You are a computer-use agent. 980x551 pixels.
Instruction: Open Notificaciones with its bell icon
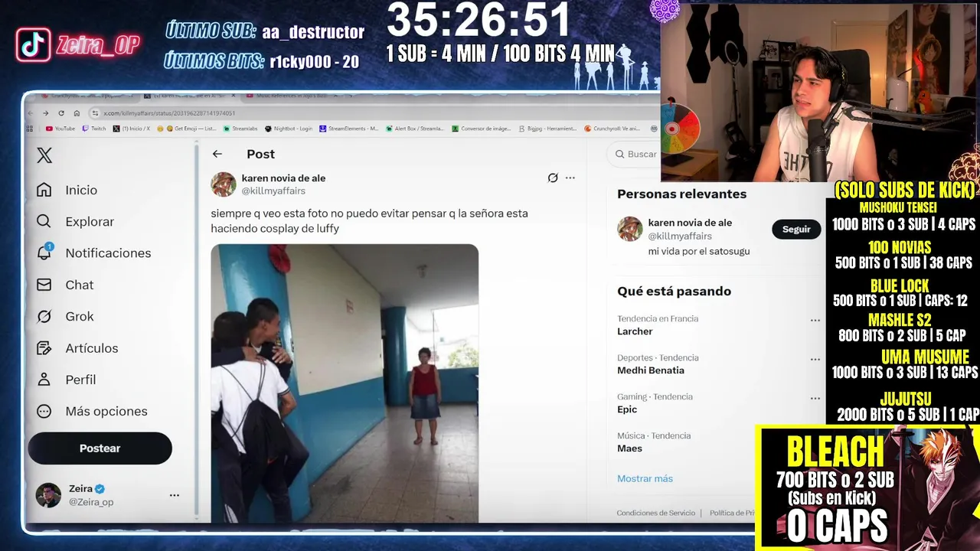93,253
